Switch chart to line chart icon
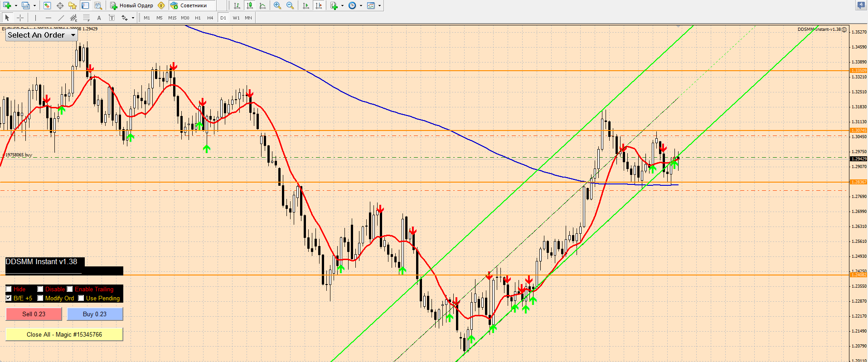 pyautogui.click(x=262, y=5)
